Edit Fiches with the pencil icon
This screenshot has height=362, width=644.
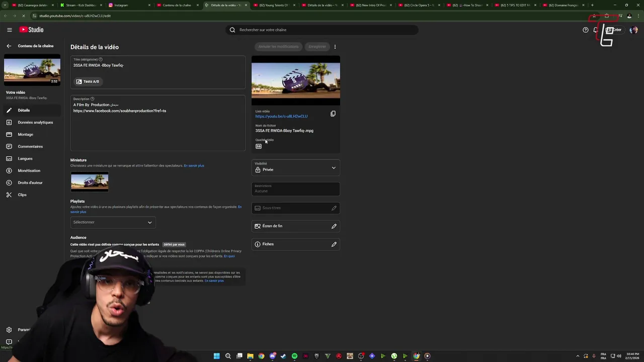coord(334,244)
